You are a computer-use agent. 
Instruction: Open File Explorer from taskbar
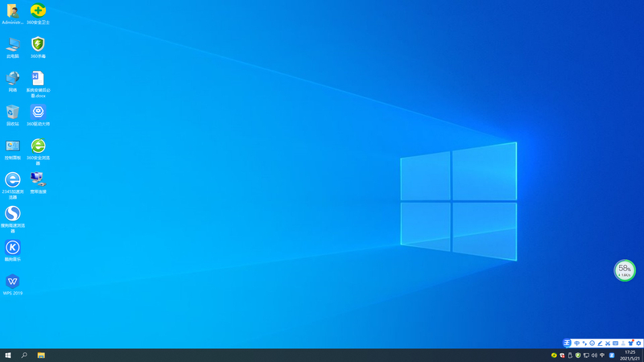41,356
